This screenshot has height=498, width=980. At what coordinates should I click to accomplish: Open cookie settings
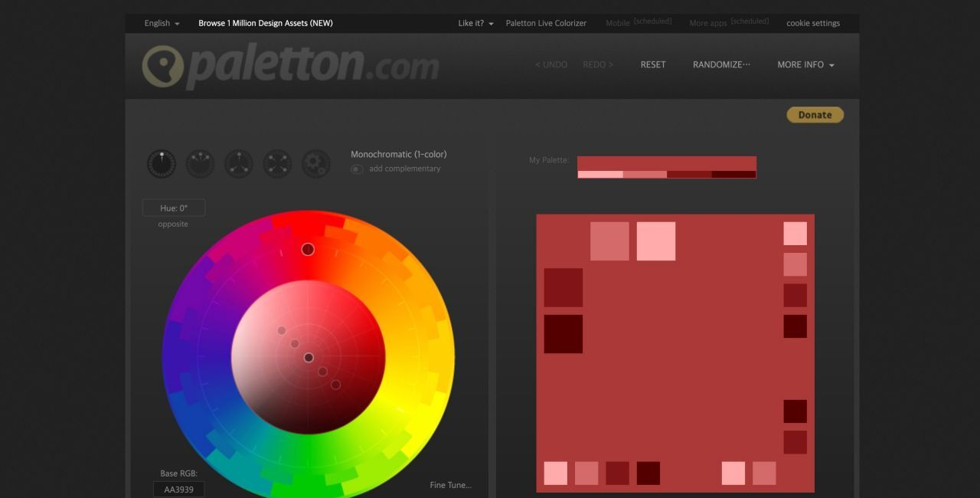point(813,23)
